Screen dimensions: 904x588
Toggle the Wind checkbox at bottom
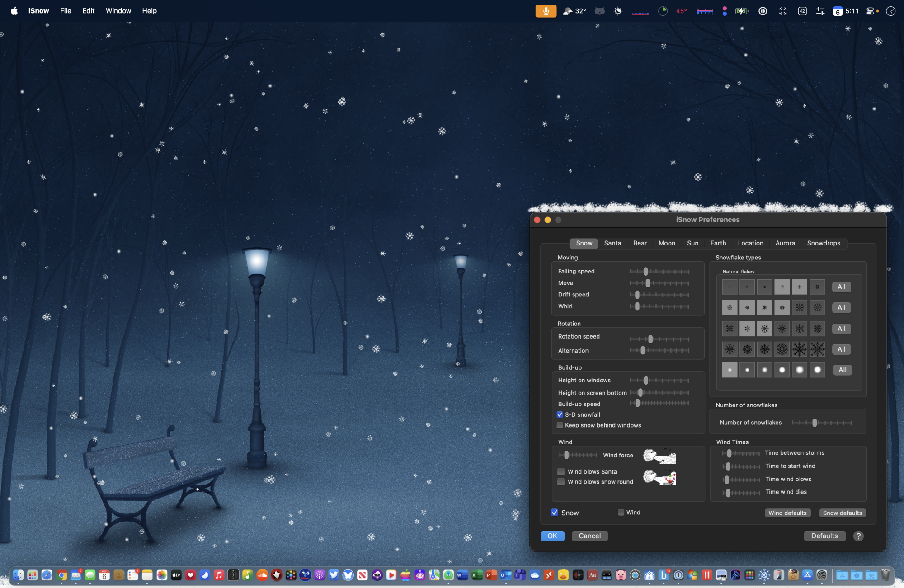(x=621, y=513)
